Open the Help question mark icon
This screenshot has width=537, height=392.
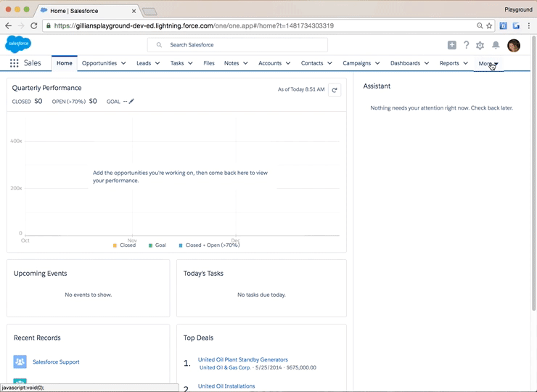click(466, 45)
